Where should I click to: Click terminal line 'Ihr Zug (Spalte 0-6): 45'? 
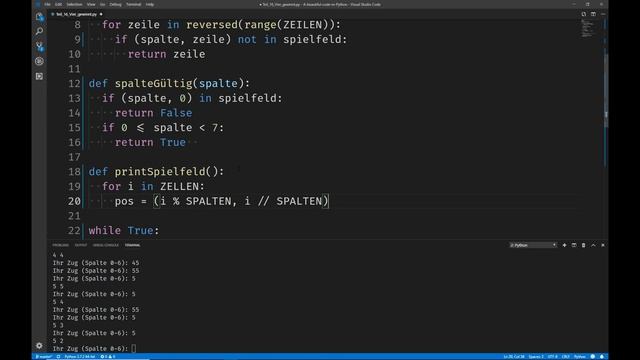click(96, 263)
